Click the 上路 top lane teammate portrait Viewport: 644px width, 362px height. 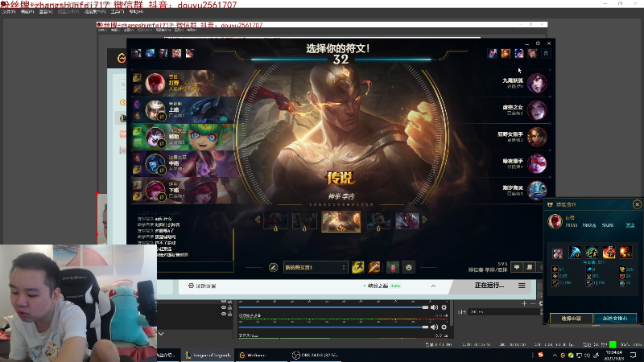(x=155, y=110)
